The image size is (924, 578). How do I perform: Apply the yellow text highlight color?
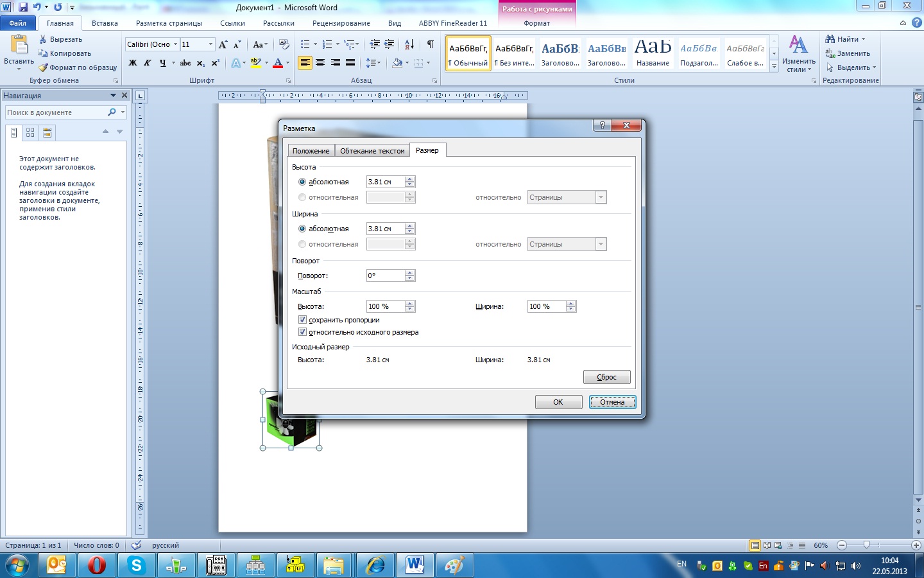coord(255,63)
